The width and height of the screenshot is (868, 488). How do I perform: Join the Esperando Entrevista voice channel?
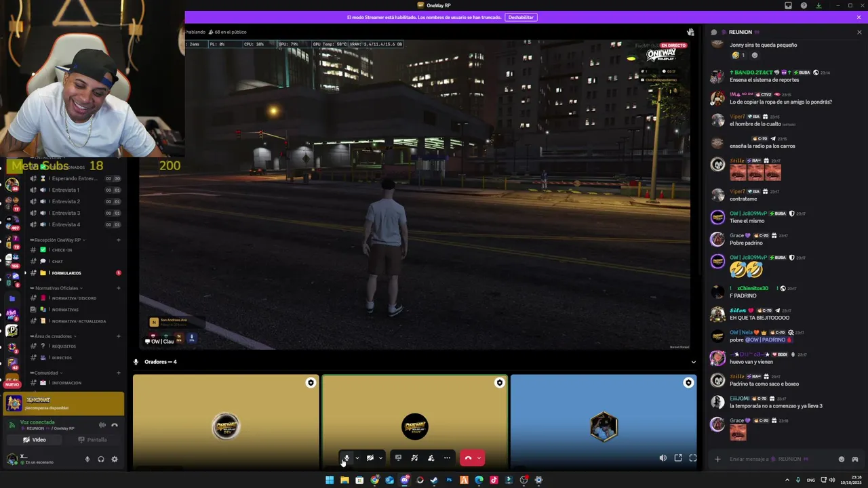click(75, 178)
